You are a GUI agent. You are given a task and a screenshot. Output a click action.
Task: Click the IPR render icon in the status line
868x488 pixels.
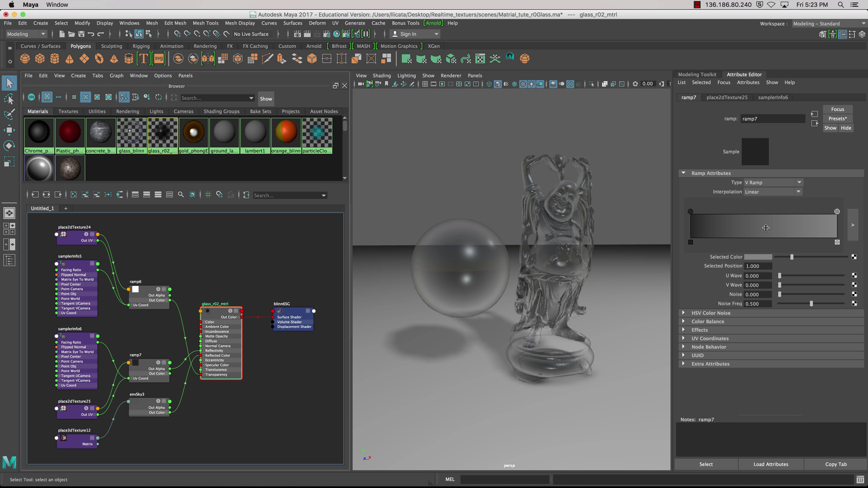pos(317,34)
